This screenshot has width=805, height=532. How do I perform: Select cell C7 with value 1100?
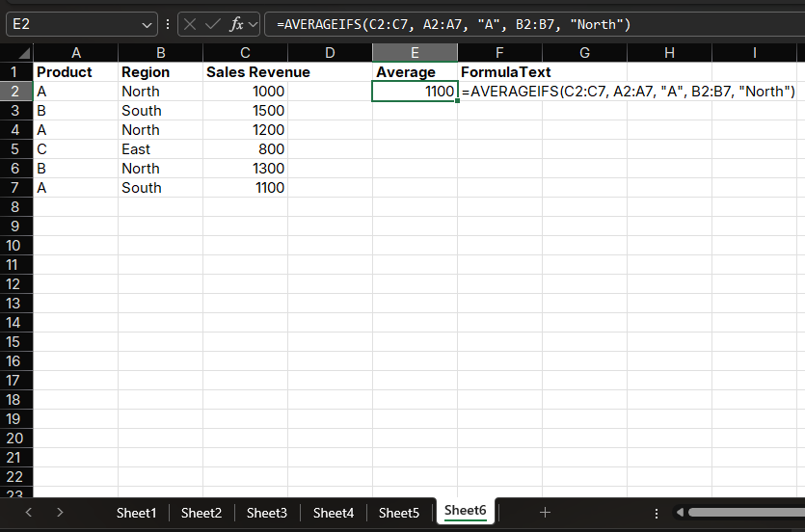point(246,188)
